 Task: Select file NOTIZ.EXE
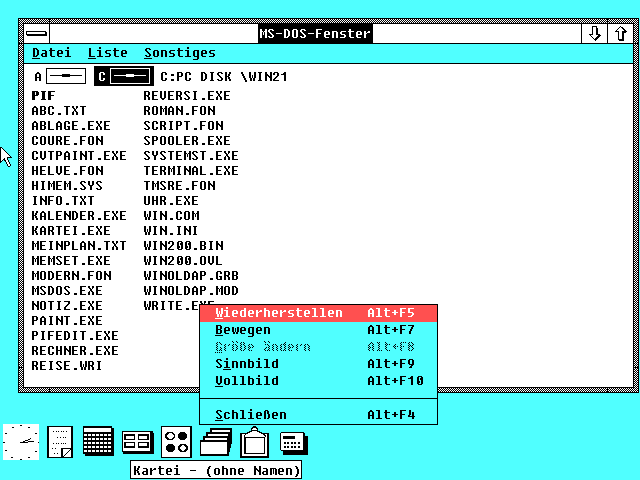[x=67, y=306]
